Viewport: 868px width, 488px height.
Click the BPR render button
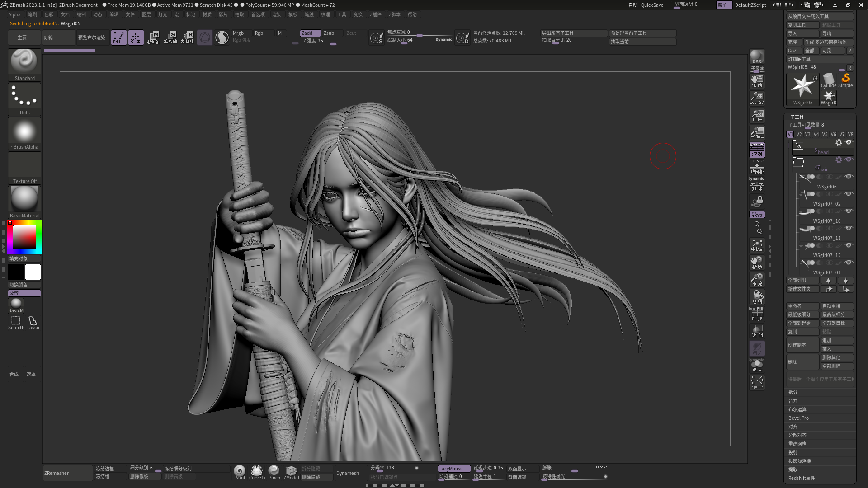click(x=757, y=56)
